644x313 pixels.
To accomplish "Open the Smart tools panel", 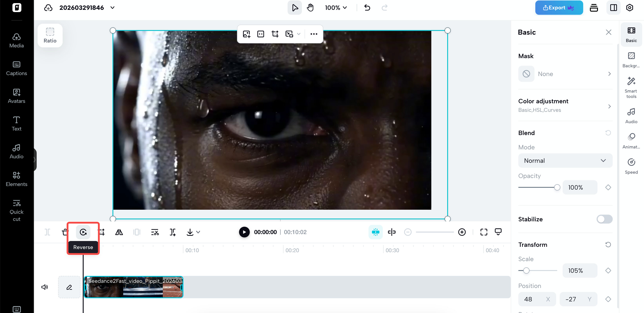I will click(x=631, y=87).
